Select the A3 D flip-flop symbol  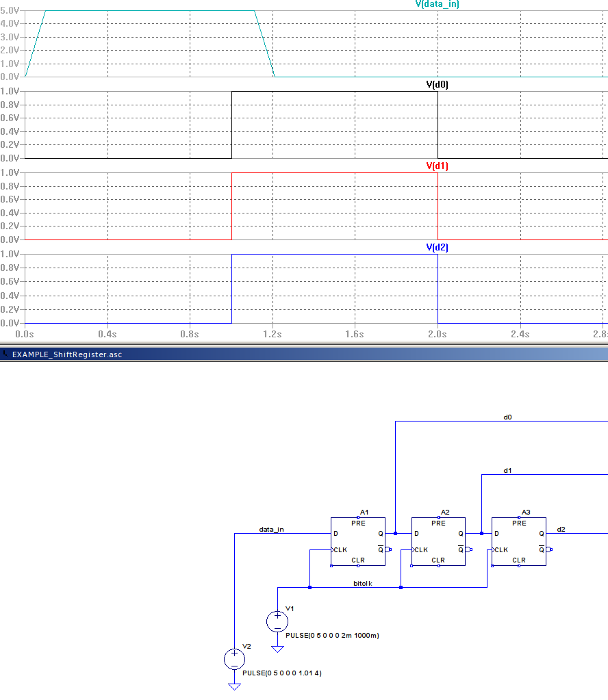point(518,541)
